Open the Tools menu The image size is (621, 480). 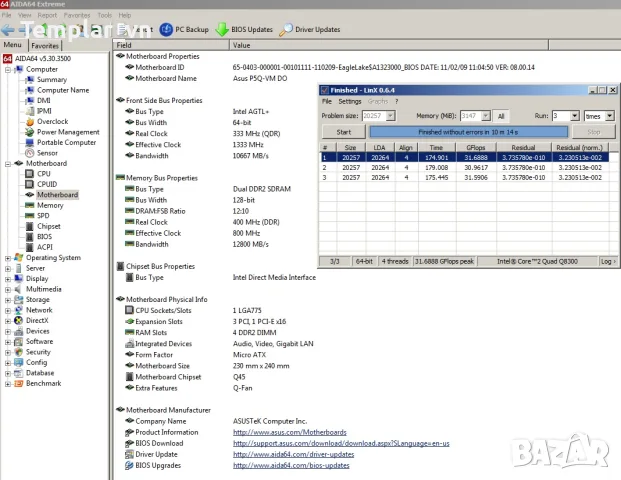point(105,15)
